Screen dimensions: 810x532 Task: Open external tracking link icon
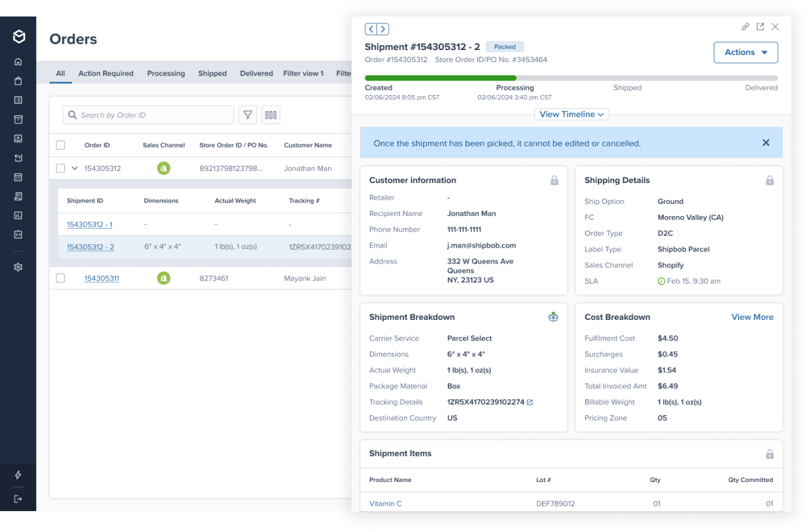530,402
